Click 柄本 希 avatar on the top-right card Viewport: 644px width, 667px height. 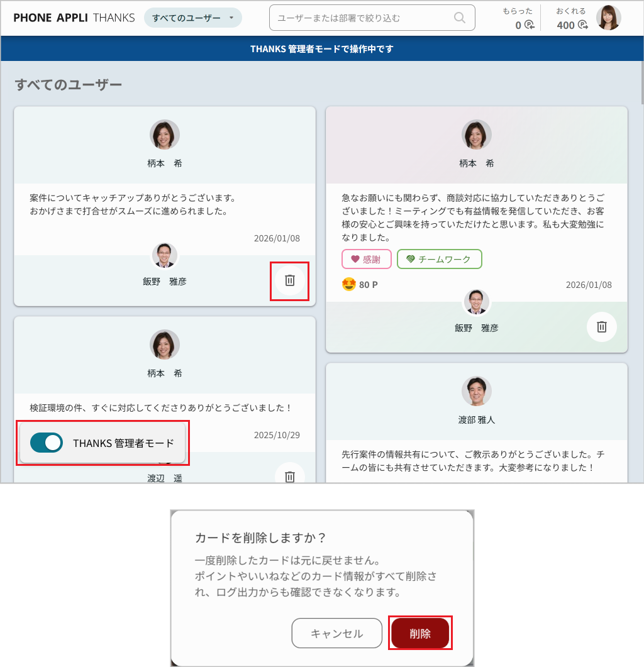click(x=476, y=135)
